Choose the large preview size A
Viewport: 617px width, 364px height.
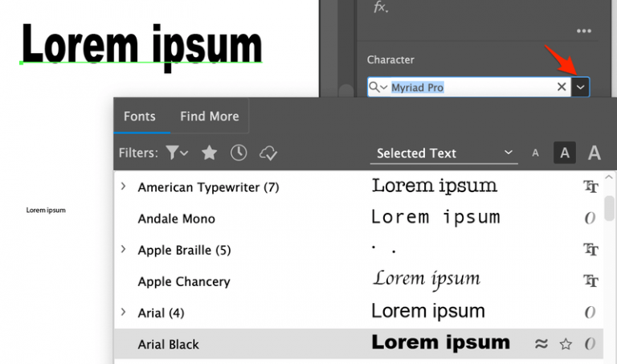[595, 153]
